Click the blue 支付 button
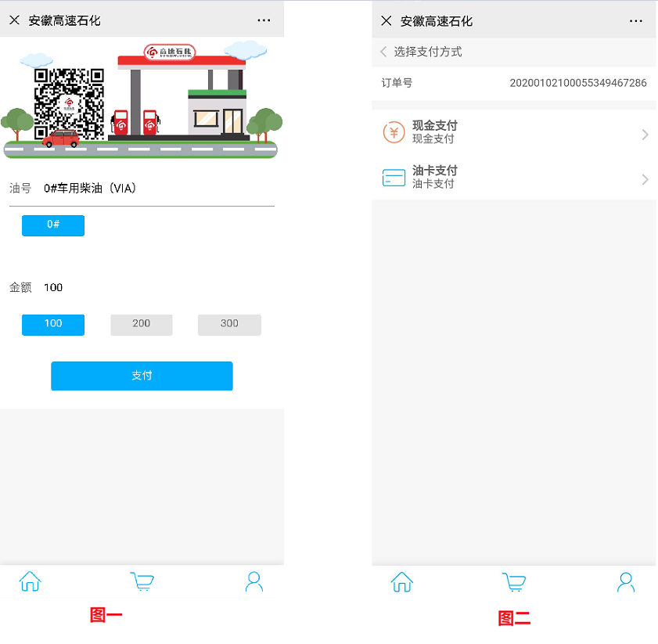This screenshot has width=658, height=644. click(x=142, y=376)
